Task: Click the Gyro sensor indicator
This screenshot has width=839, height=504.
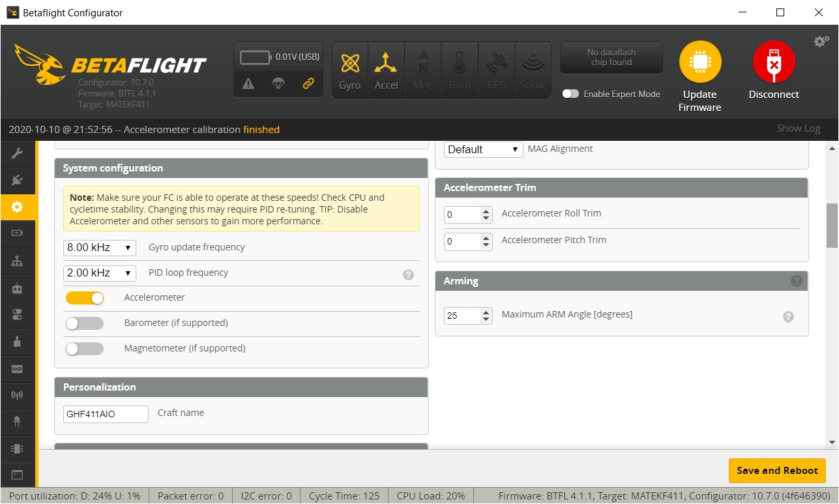Action: point(350,70)
